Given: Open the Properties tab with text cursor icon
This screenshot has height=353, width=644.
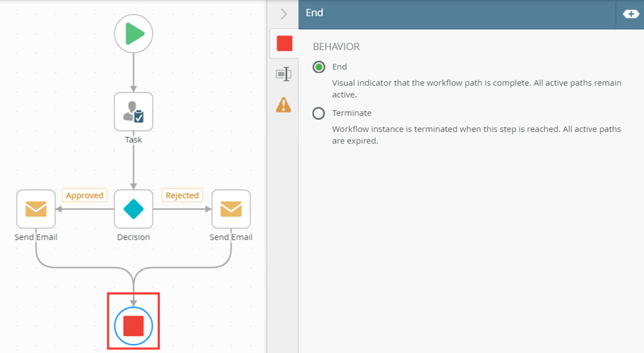Looking at the screenshot, I should (x=284, y=75).
